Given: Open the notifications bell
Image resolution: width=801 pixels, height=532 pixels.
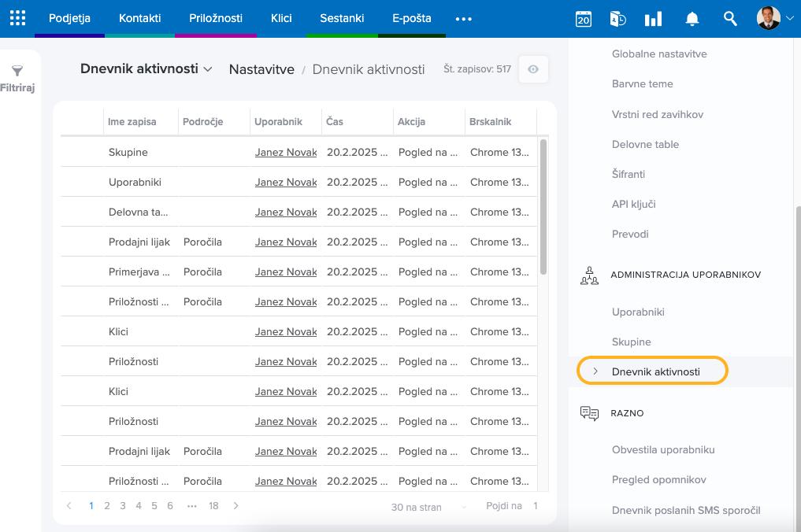Looking at the screenshot, I should (x=692, y=19).
